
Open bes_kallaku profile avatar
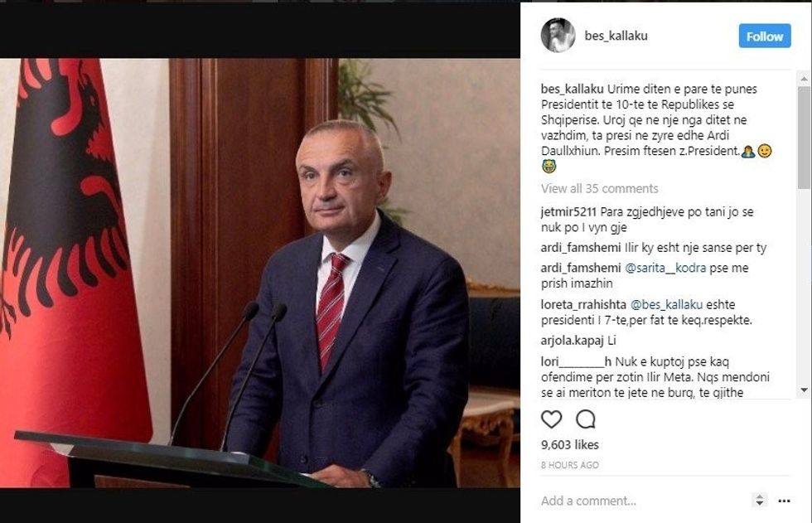(558, 35)
